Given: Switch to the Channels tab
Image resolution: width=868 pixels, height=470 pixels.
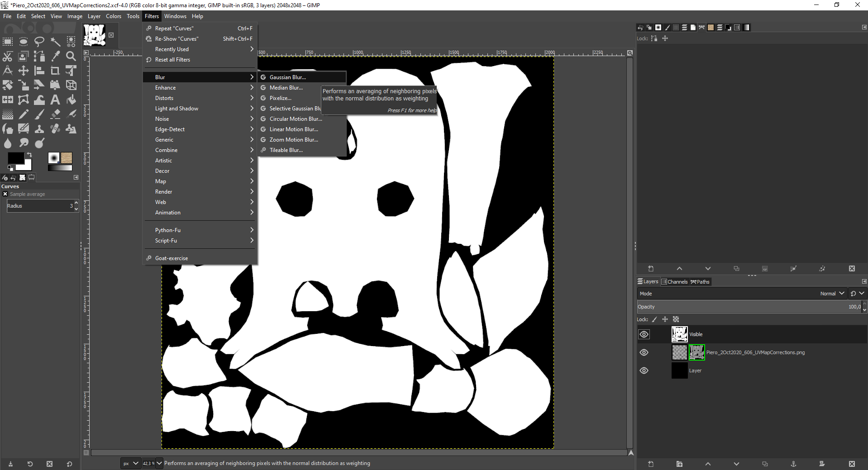Looking at the screenshot, I should coord(674,282).
